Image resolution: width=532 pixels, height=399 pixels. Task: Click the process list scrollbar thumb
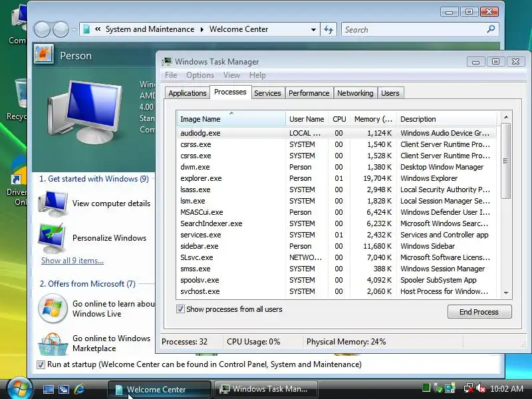point(506,161)
